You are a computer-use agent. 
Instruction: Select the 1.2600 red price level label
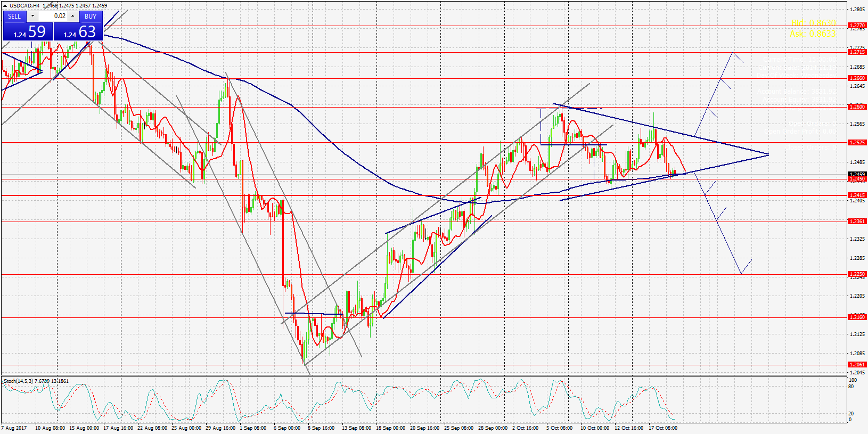857,107
